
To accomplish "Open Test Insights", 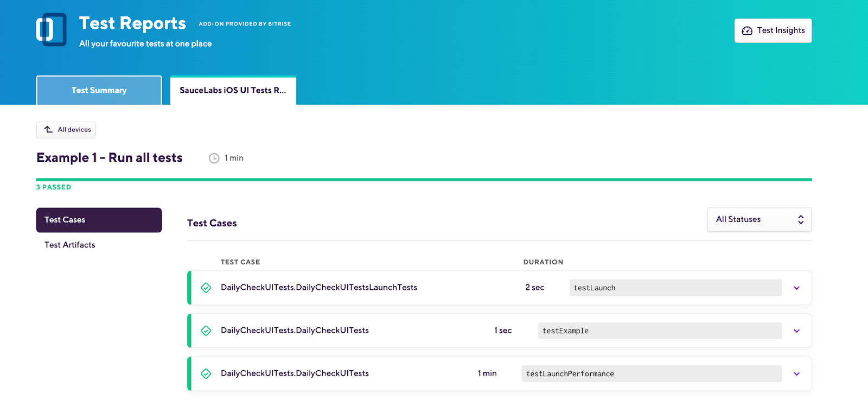I will [x=773, y=30].
